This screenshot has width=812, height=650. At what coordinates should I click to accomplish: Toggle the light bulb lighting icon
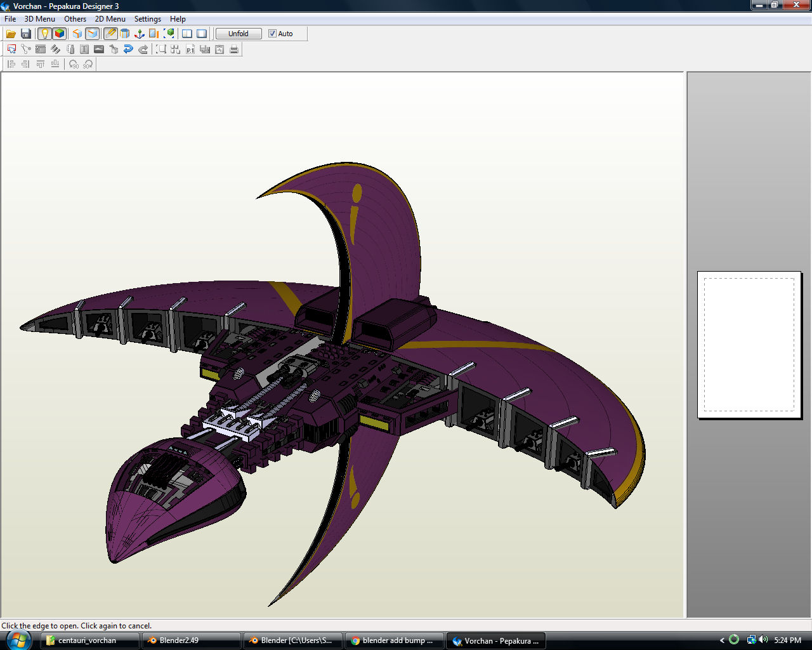coord(44,34)
